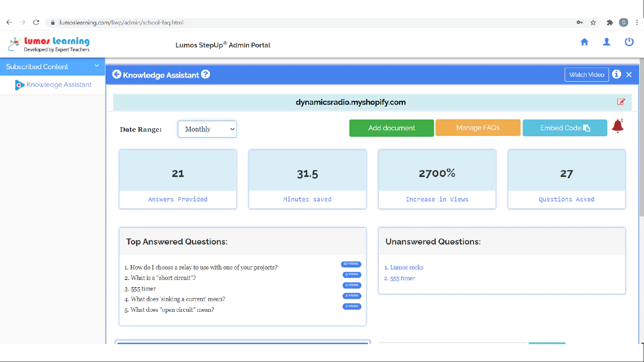Close the Knowledge Assistant panel with X
Screen dimensions: 644x362
(629, 75)
